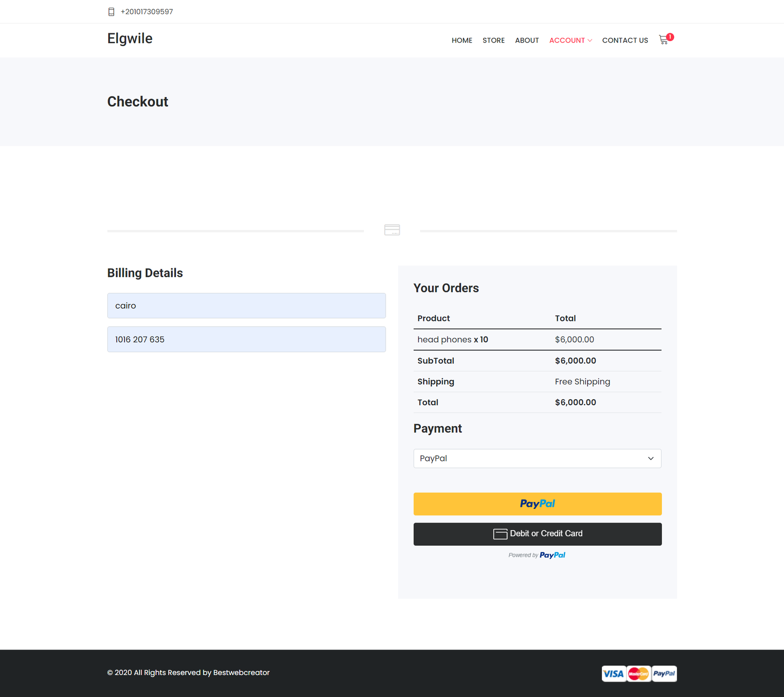Click the phone icon in top bar

point(111,12)
